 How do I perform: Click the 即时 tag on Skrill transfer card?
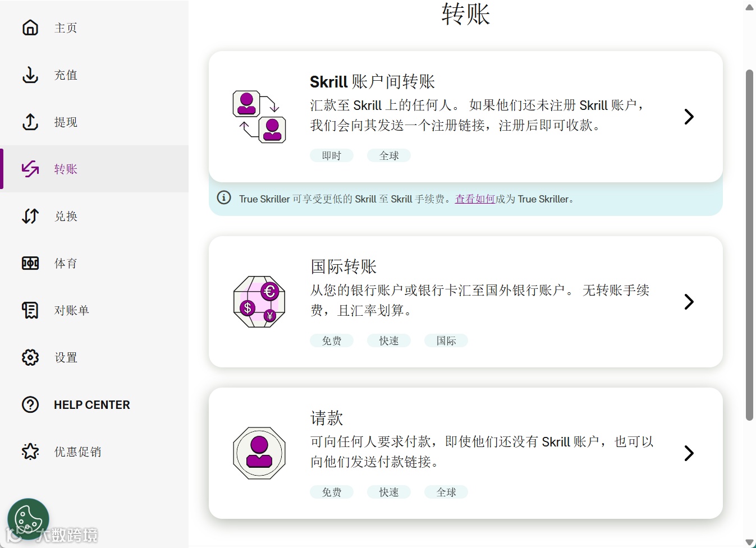pos(332,155)
